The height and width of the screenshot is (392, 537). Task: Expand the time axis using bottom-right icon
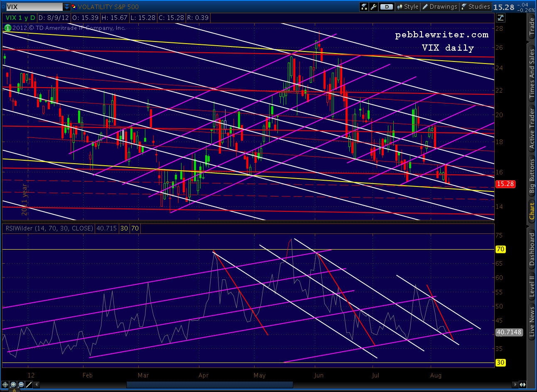pos(522,385)
